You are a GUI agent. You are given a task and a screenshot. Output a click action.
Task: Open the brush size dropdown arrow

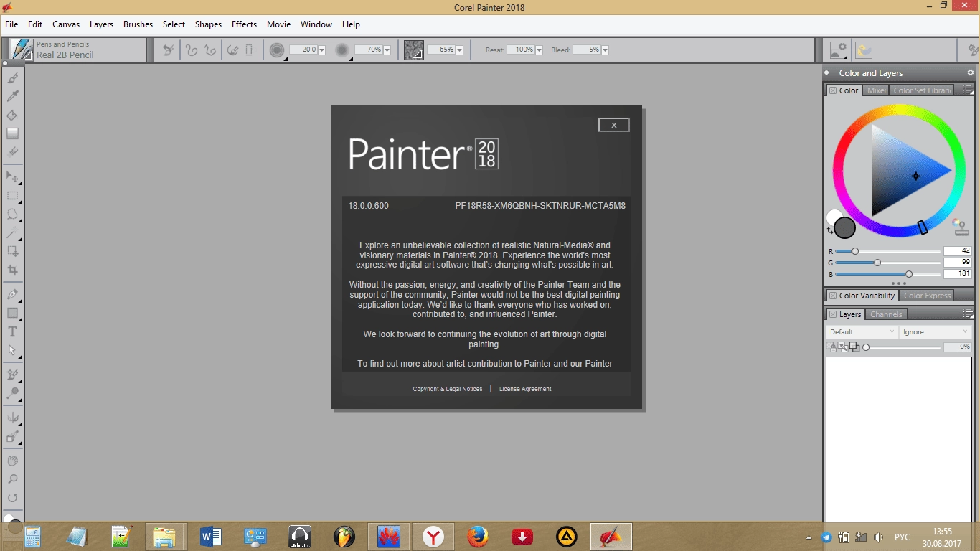pyautogui.click(x=321, y=50)
